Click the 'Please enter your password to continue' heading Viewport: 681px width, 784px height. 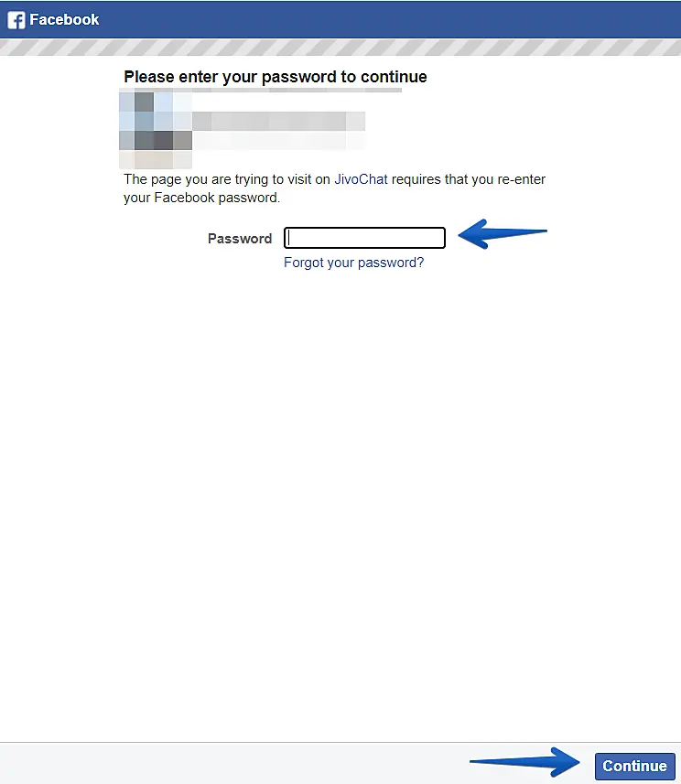(x=276, y=77)
